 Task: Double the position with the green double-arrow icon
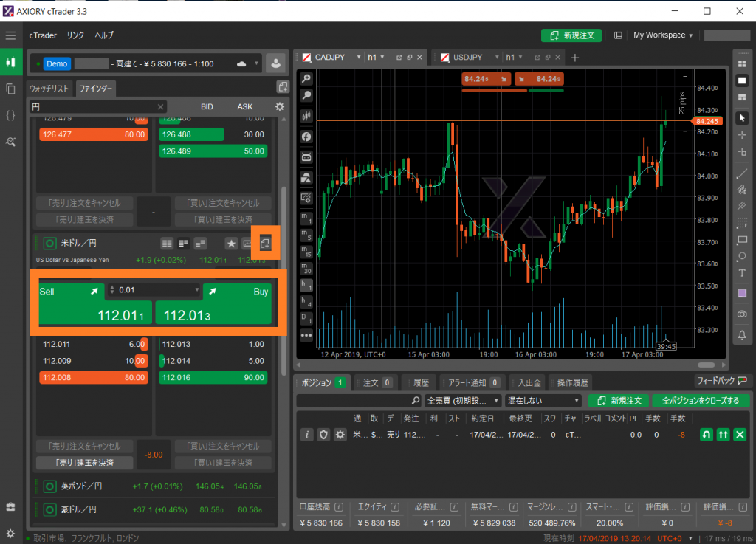[724, 435]
